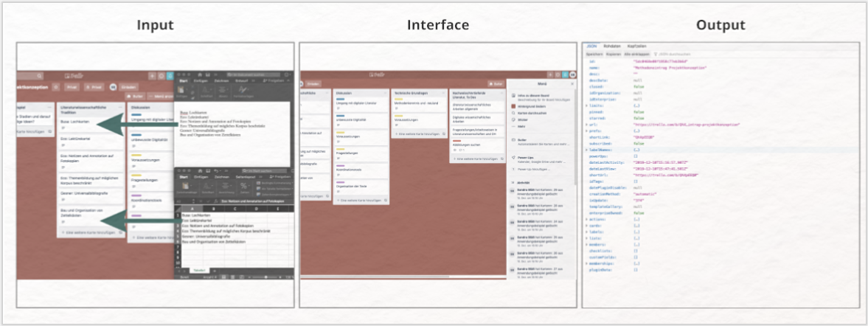
Task: Click the Excel percent Zahlen icon
Action: [243, 186]
